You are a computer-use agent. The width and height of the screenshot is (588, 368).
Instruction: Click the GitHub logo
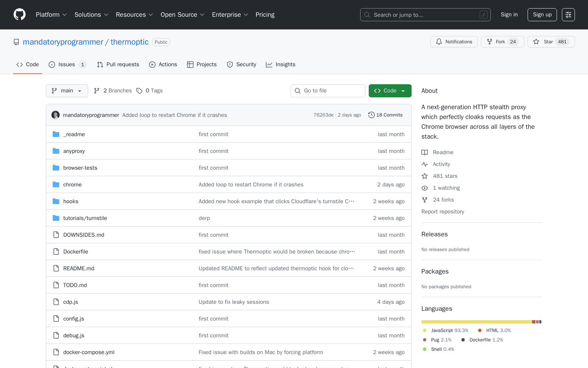click(19, 14)
